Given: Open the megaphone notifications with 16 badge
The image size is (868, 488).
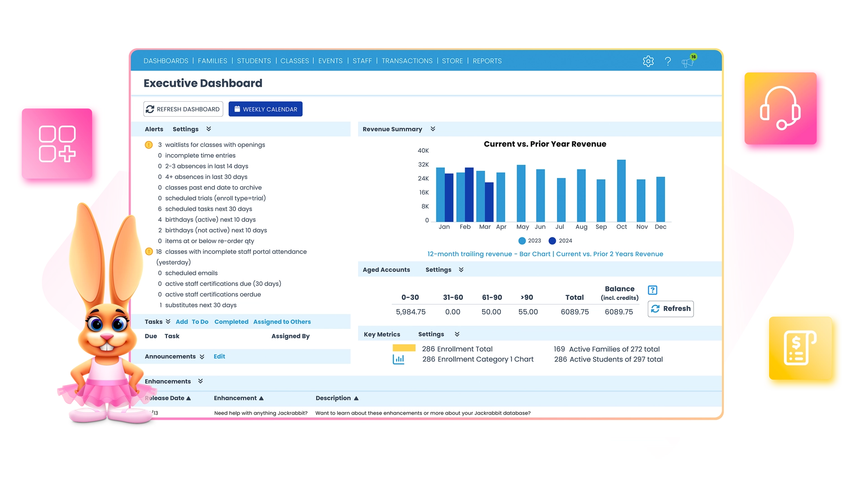Looking at the screenshot, I should click(x=688, y=63).
